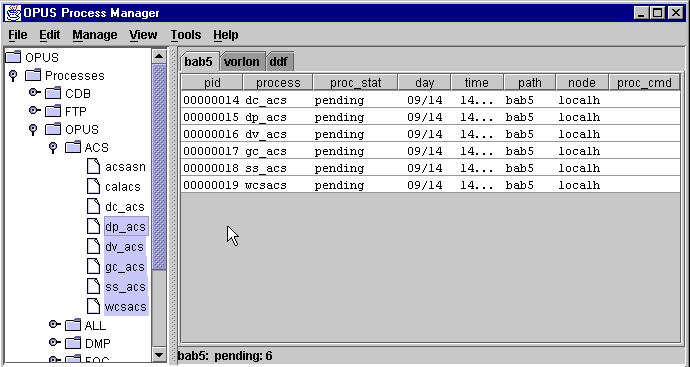690x367 pixels.
Task: Click tree scrollbar up arrow
Action: coord(159,56)
